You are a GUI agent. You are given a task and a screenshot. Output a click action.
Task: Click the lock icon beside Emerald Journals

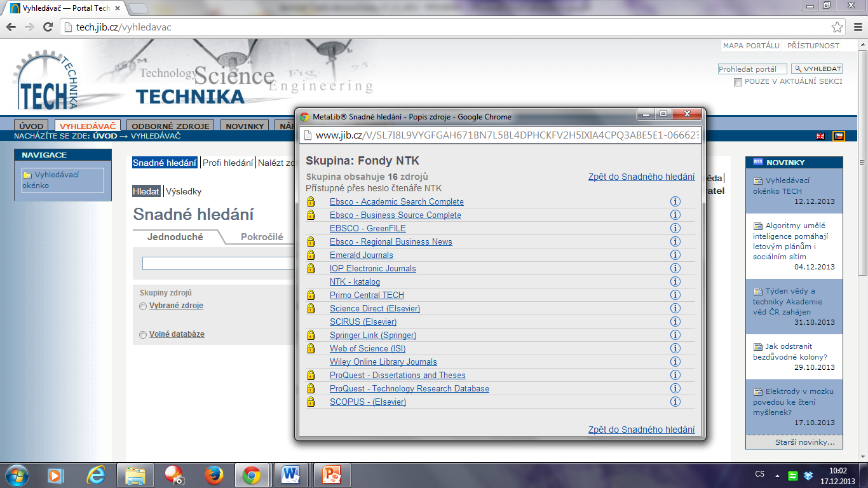pos(311,255)
